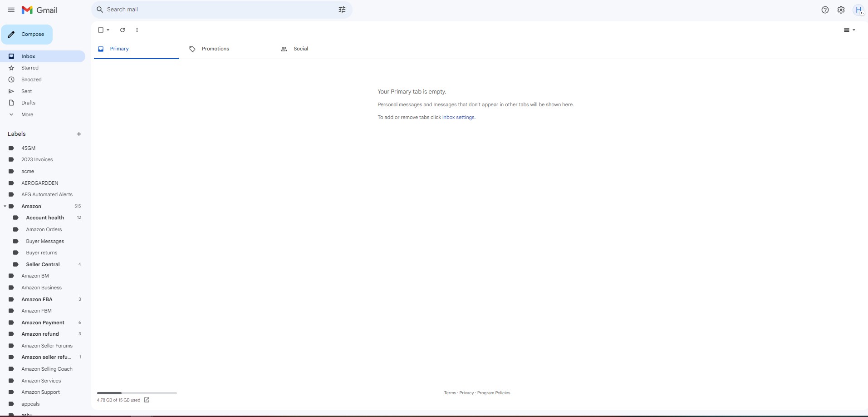The height and width of the screenshot is (417, 868).
Task: Refresh the inbox
Action: pyautogui.click(x=123, y=30)
